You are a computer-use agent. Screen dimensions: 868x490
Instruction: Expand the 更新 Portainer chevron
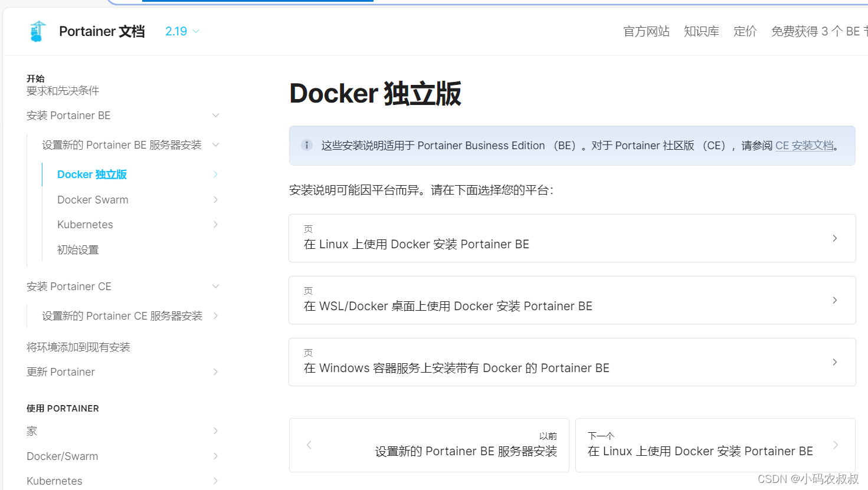(x=215, y=372)
